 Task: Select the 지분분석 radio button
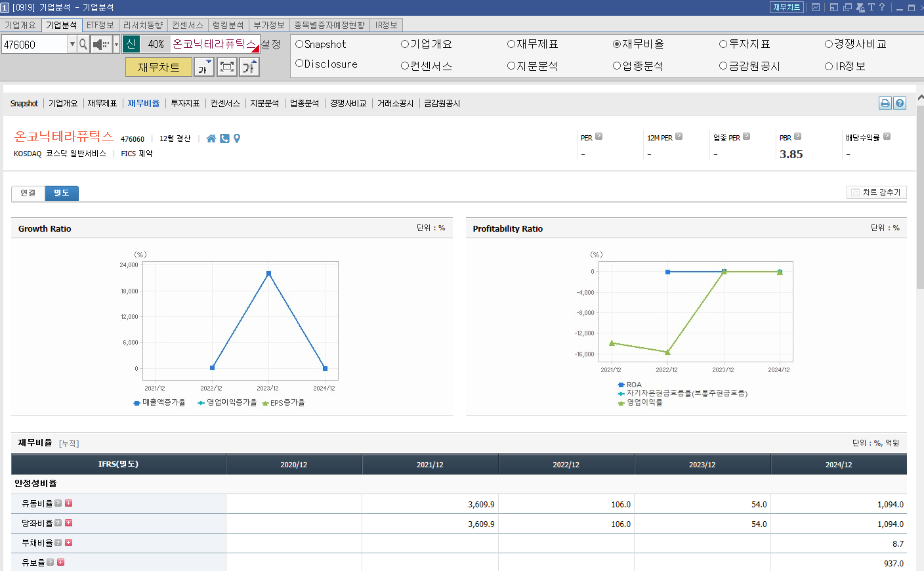click(511, 66)
